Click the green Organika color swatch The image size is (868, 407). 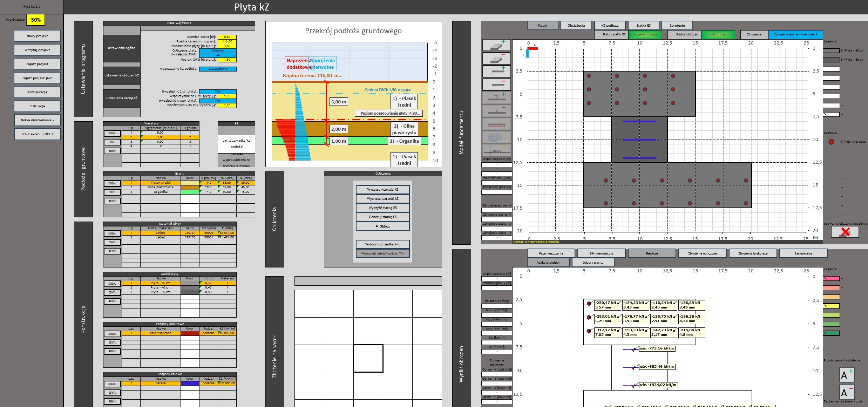tap(190, 192)
